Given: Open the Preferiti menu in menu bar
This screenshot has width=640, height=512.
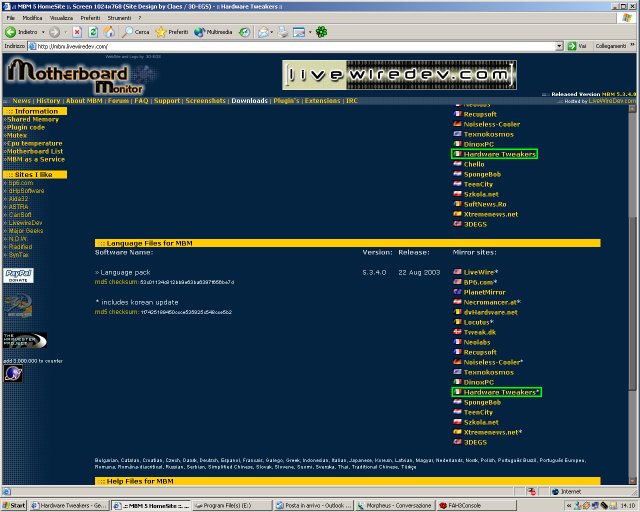Looking at the screenshot, I should (x=90, y=18).
